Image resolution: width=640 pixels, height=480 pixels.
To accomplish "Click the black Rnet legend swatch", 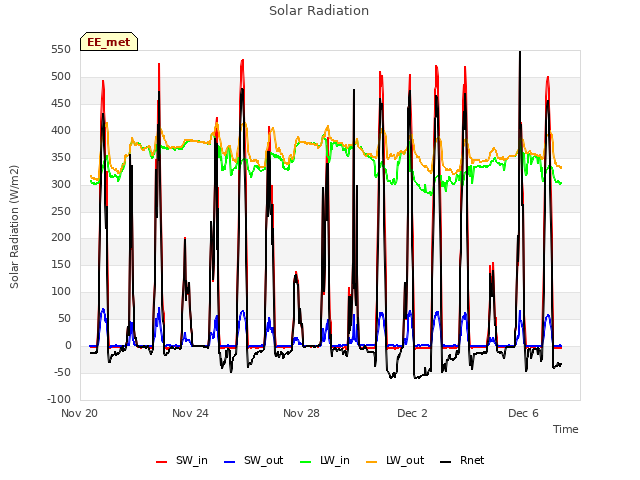I will tap(446, 462).
